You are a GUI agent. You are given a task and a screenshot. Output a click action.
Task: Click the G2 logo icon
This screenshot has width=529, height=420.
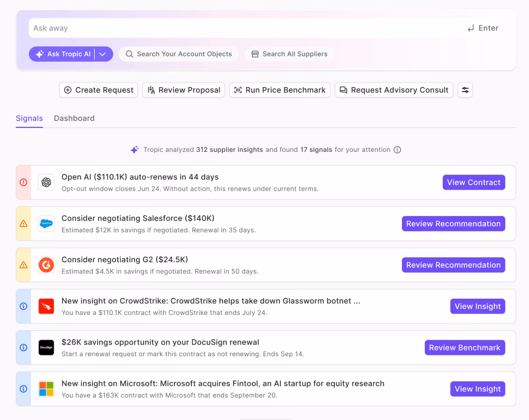pos(46,265)
